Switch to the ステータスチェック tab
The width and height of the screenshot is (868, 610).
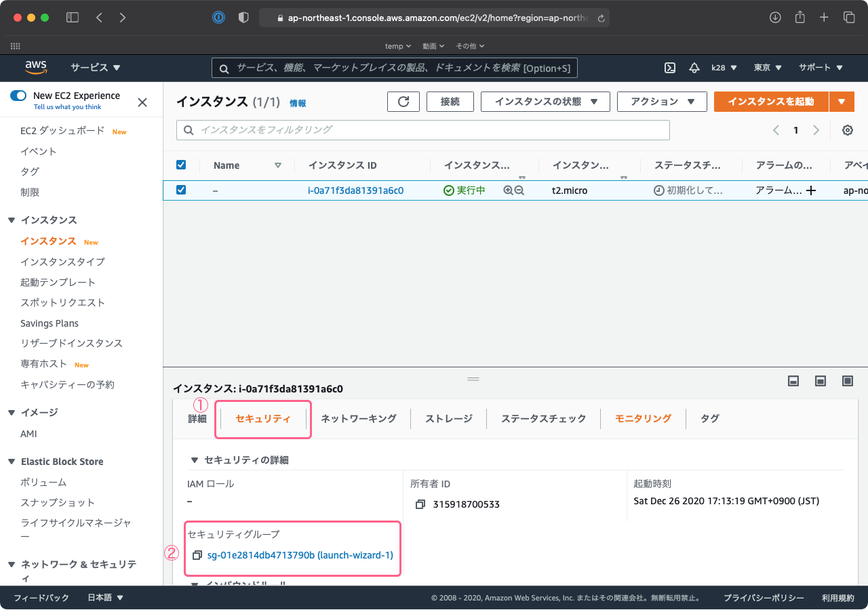(x=544, y=419)
